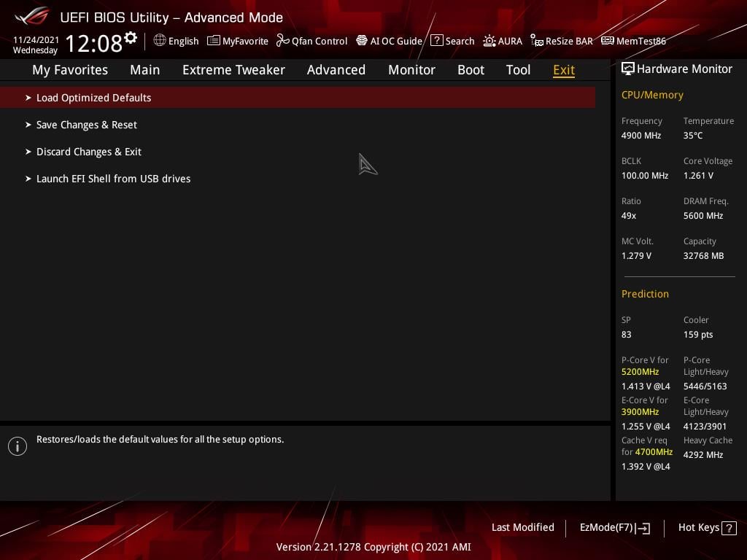The image size is (747, 560).
Task: Launch Qfan Control fan icon
Action: coord(283,41)
